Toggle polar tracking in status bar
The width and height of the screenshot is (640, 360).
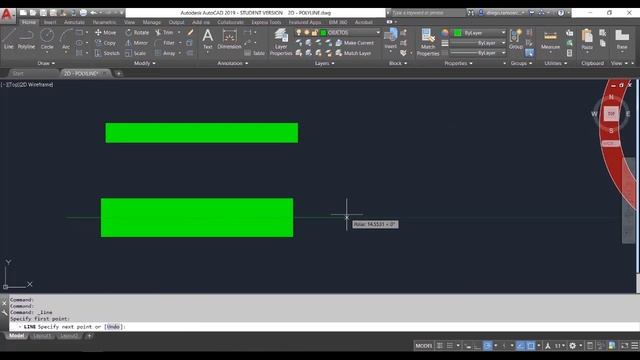[x=487, y=346]
